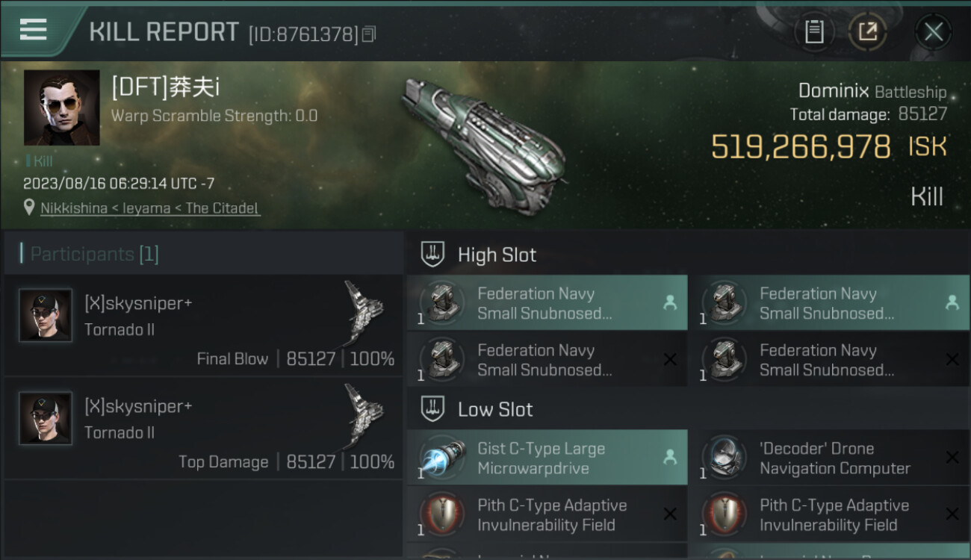The width and height of the screenshot is (971, 560).
Task: Select the Final Blow participant row
Action: pyautogui.click(x=203, y=326)
